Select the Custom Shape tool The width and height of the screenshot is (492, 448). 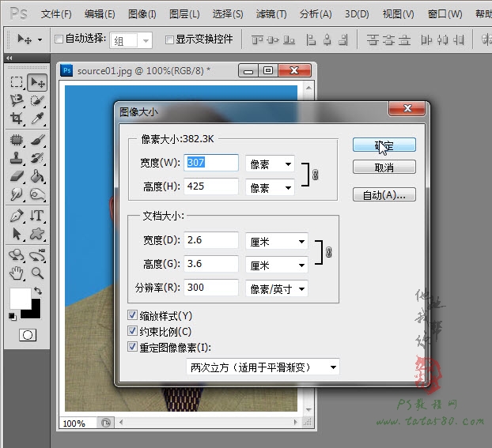(x=37, y=234)
